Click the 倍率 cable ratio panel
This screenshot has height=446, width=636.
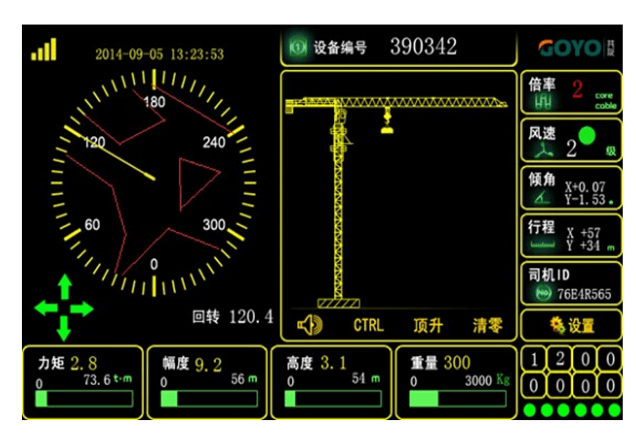(x=571, y=92)
